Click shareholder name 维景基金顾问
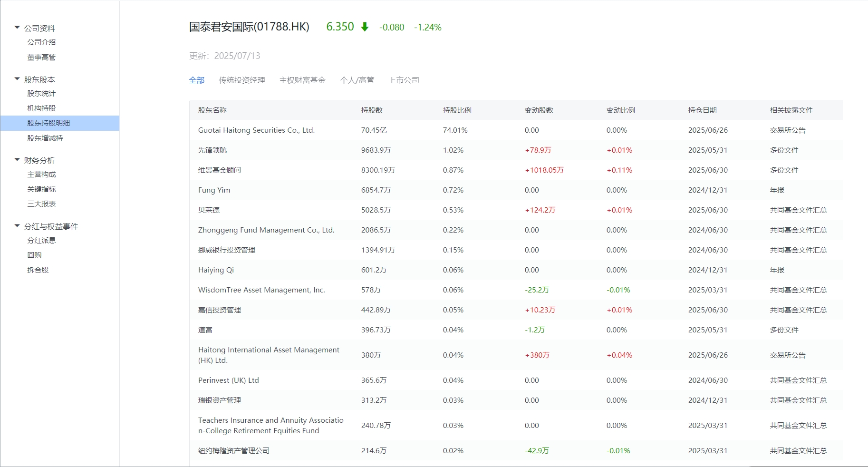The width and height of the screenshot is (868, 467). pos(220,170)
